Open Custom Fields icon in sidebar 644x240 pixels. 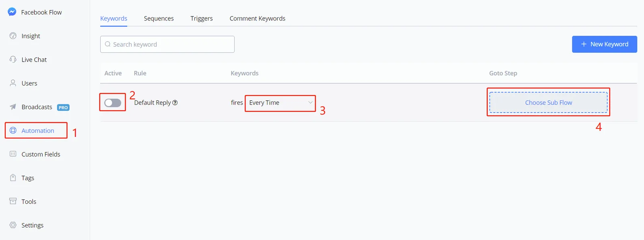(13, 154)
